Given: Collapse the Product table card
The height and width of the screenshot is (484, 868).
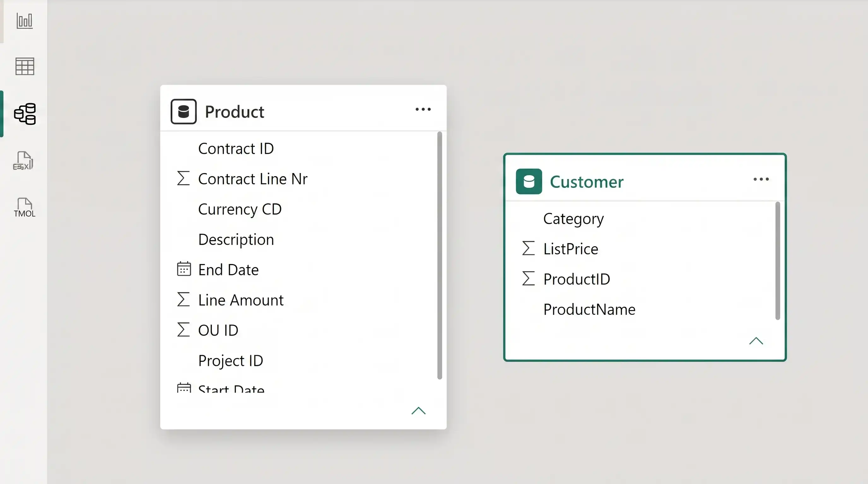Looking at the screenshot, I should click(x=419, y=411).
